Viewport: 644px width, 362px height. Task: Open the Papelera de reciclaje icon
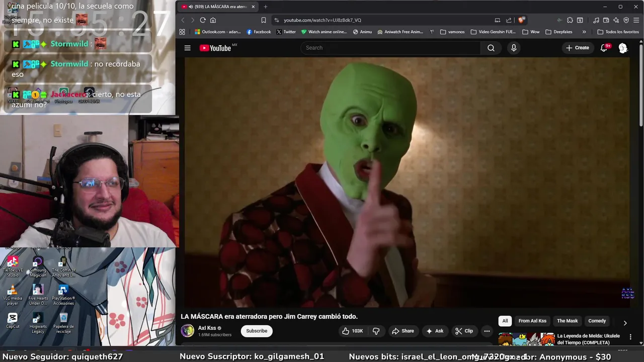[63, 323]
